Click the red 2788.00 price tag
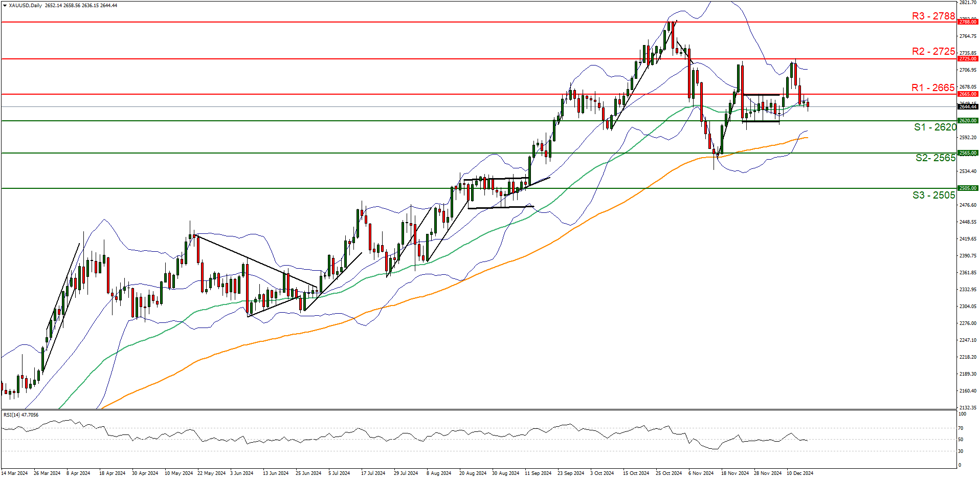Viewport: 980px width, 479px height. pyautogui.click(x=968, y=22)
